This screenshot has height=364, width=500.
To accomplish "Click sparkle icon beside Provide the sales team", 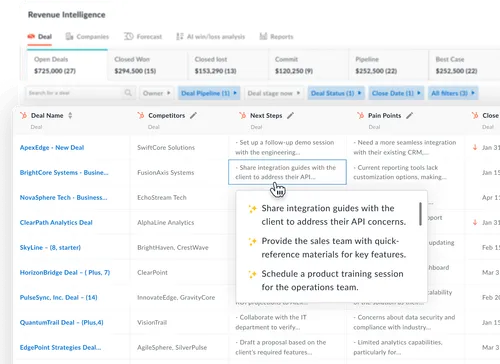I will coord(253,242).
